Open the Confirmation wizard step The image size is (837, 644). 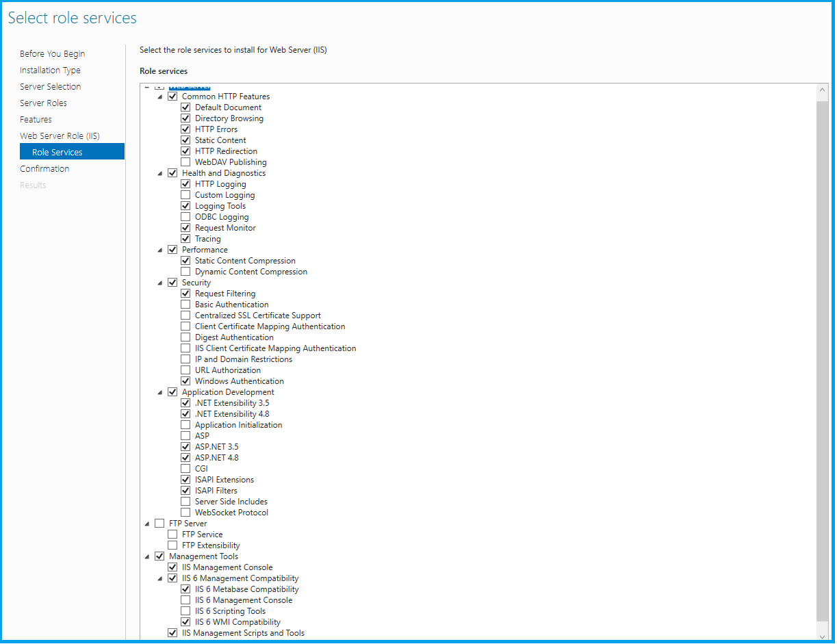[44, 169]
